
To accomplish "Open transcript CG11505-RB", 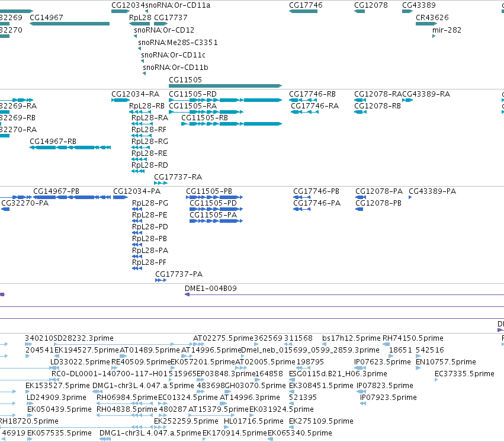I will tap(205, 118).
